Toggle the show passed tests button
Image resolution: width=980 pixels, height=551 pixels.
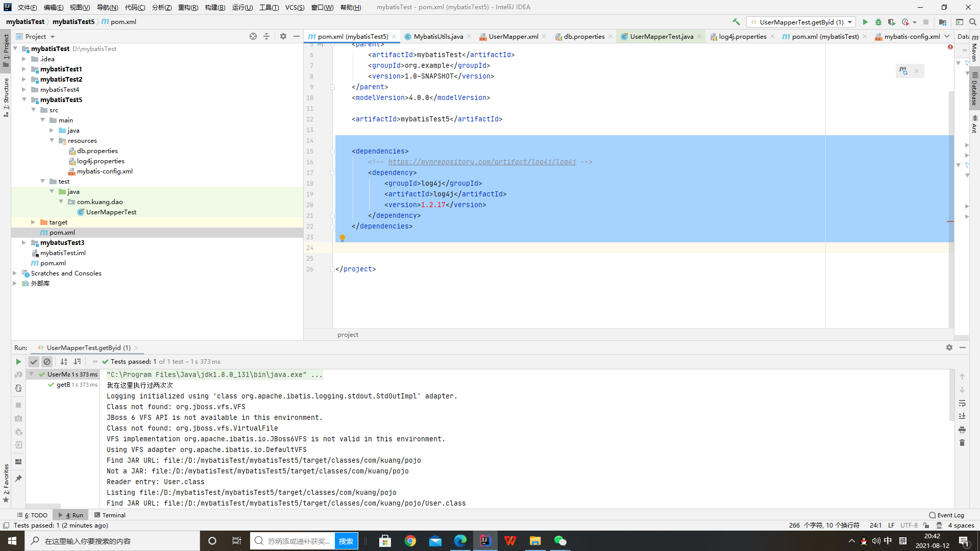tap(34, 362)
